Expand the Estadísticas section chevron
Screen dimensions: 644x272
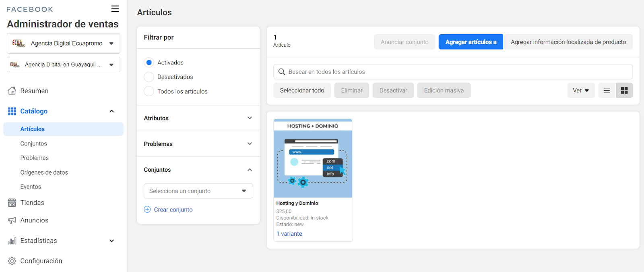coord(111,241)
